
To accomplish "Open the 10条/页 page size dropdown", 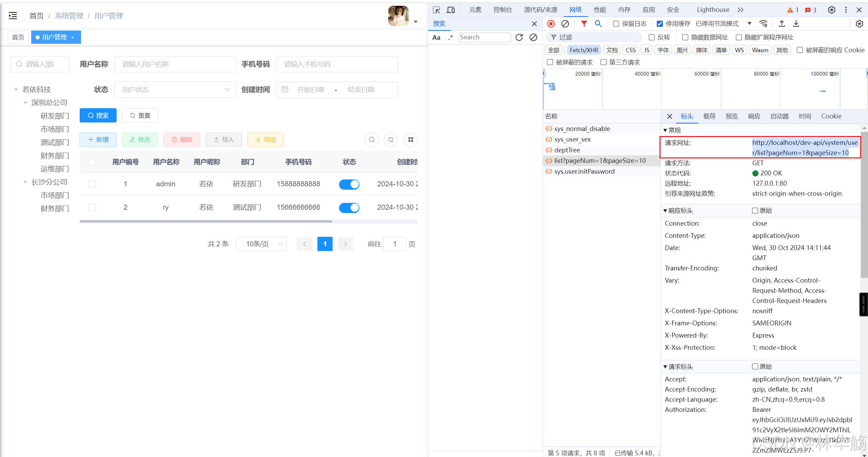I will tap(261, 244).
